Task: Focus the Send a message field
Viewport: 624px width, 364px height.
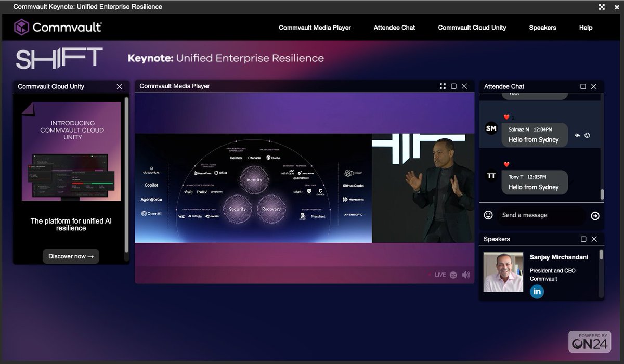Action: 541,215
